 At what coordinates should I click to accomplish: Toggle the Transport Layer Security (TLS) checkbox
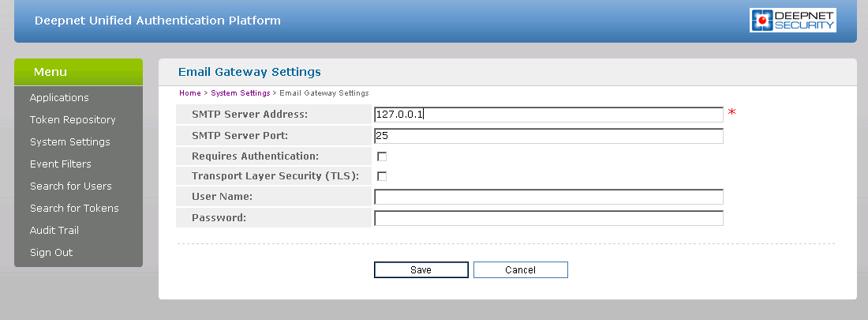click(x=382, y=176)
